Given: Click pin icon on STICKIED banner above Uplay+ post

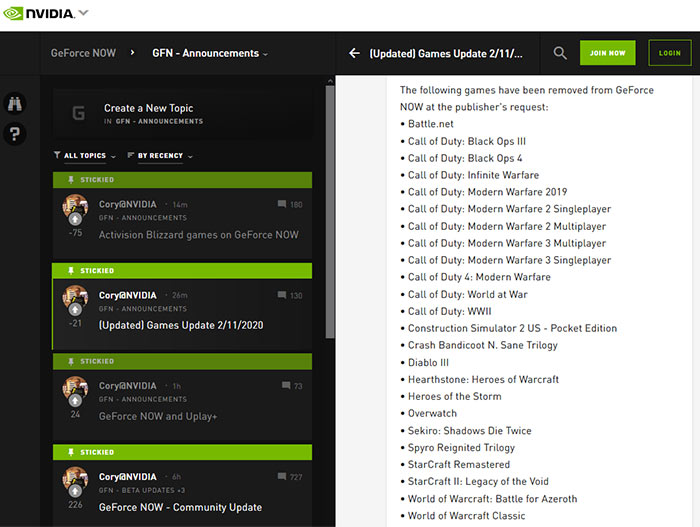Looking at the screenshot, I should (71, 361).
